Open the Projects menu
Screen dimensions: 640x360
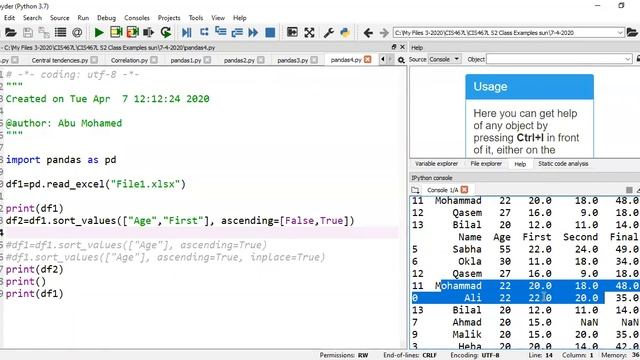click(169, 18)
